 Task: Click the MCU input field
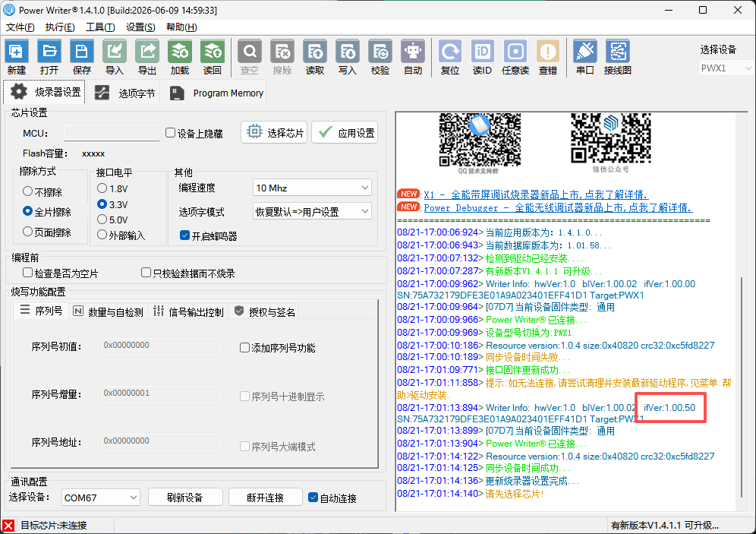point(112,133)
